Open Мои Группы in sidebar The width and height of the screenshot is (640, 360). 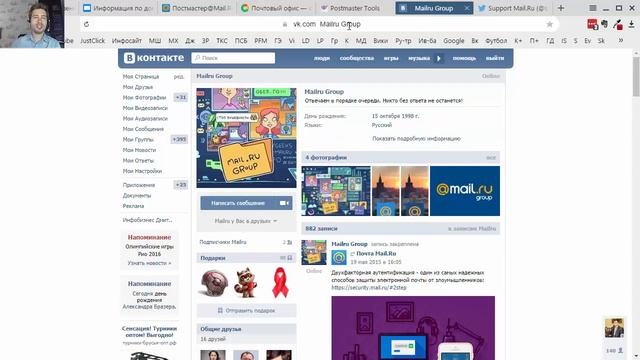click(138, 140)
